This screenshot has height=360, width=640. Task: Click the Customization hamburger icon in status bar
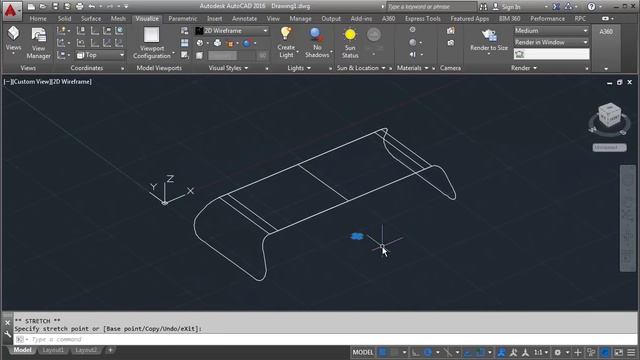point(631,352)
